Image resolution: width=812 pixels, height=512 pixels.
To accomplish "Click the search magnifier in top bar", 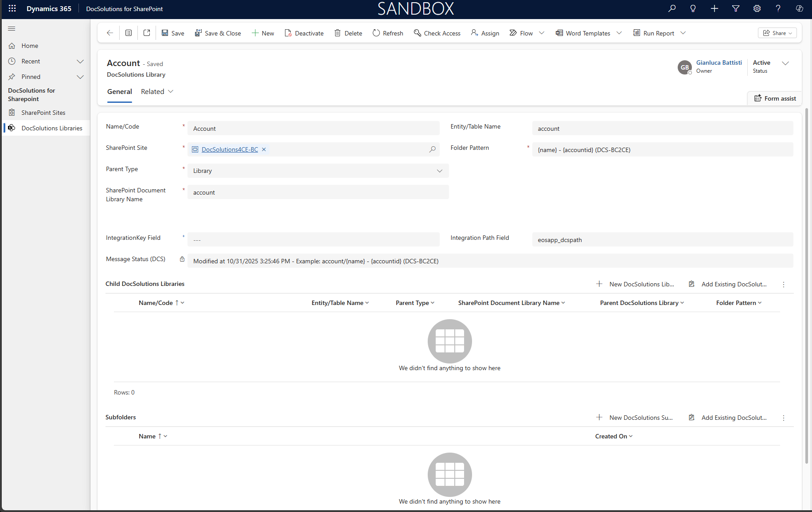I will (672, 8).
